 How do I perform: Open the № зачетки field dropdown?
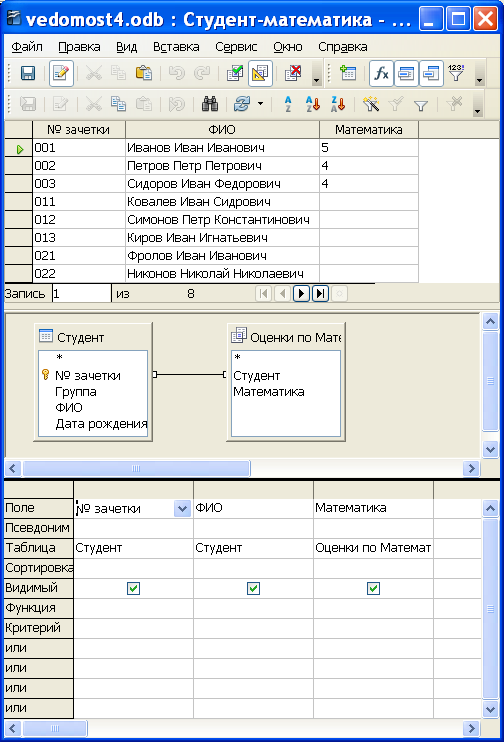tap(182, 509)
